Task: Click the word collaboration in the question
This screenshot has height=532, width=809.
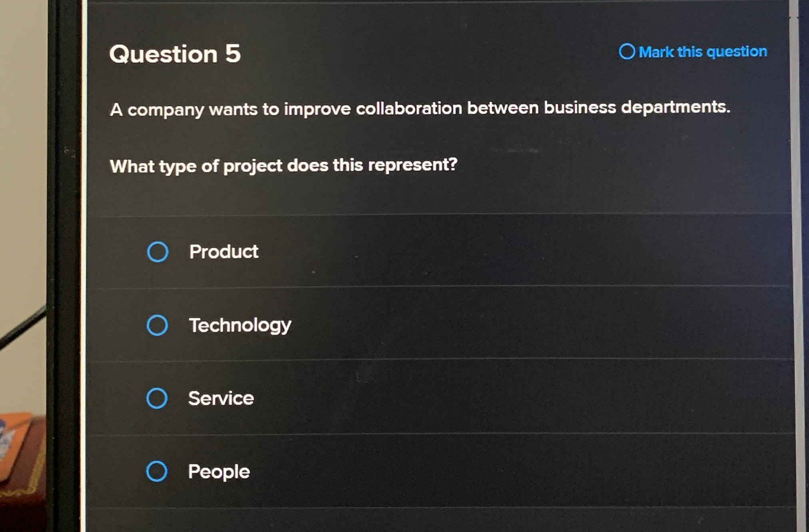Action: (x=408, y=108)
